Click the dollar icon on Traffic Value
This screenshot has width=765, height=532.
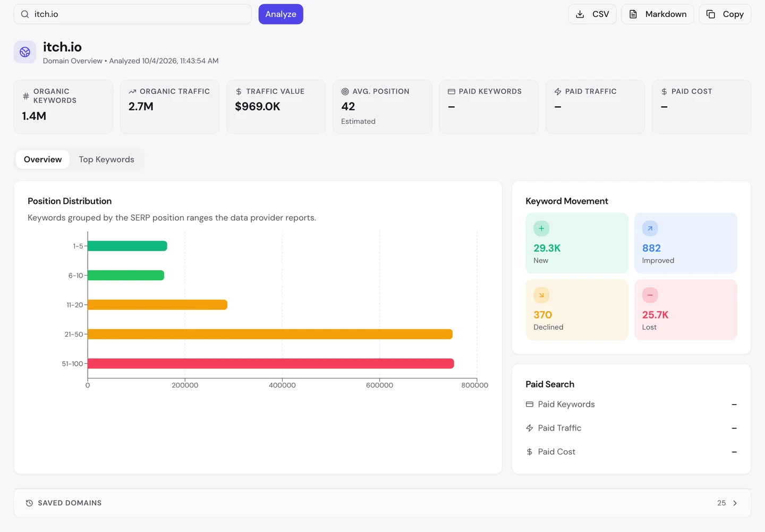(239, 91)
